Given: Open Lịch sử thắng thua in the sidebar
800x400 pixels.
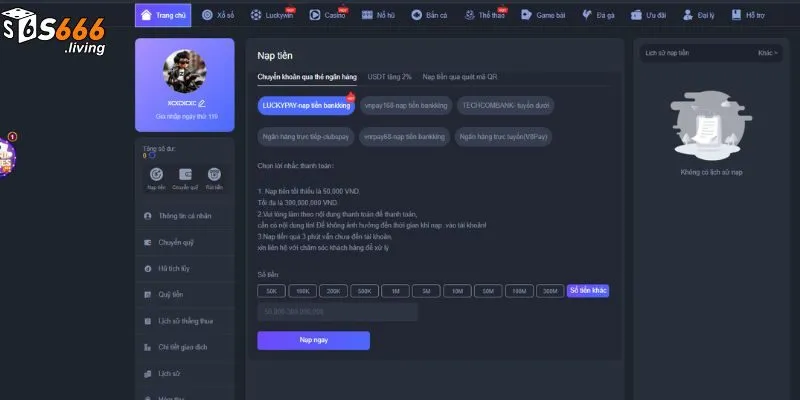Looking at the screenshot, I should pyautogui.click(x=184, y=321).
